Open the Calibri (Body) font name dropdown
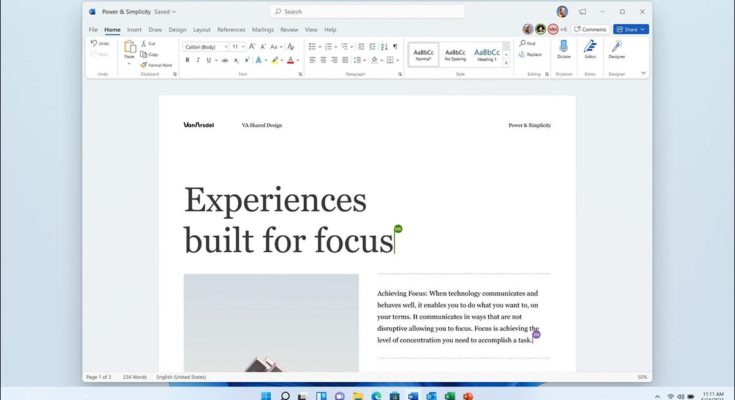This screenshot has width=735, height=400. (204, 46)
